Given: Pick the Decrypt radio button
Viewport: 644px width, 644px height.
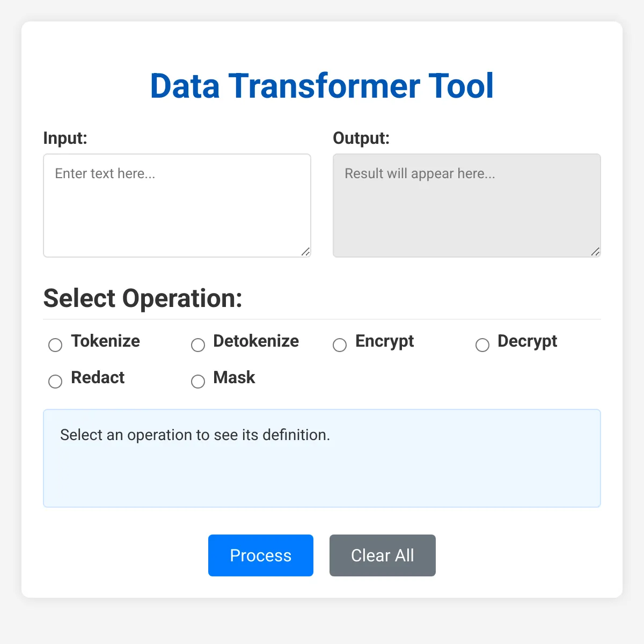Looking at the screenshot, I should point(482,345).
